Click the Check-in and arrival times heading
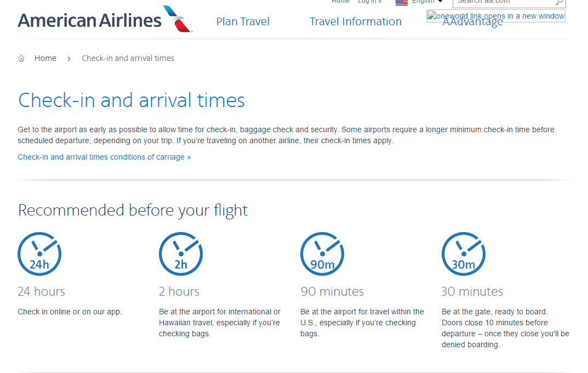This screenshot has height=373, width=588. point(132,100)
